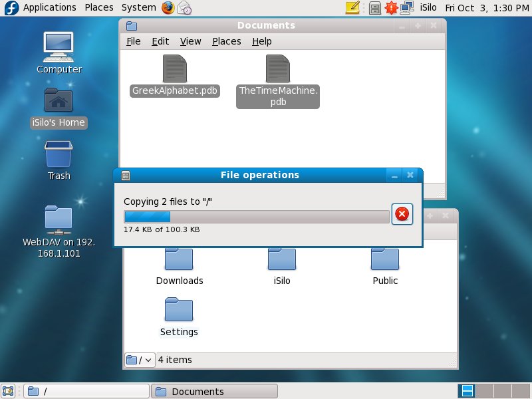The height and width of the screenshot is (399, 532).
Task: Expand the "/" location dropdown
Action: (140, 360)
